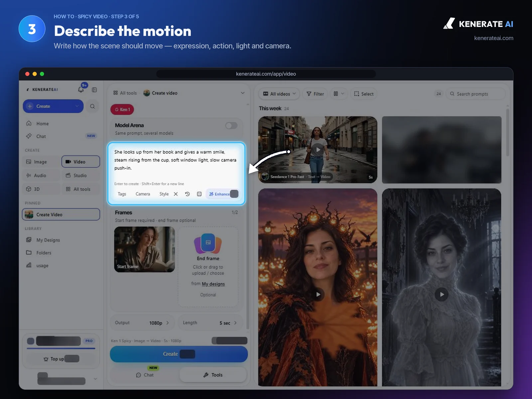Change the Output 1080p setting

point(142,323)
